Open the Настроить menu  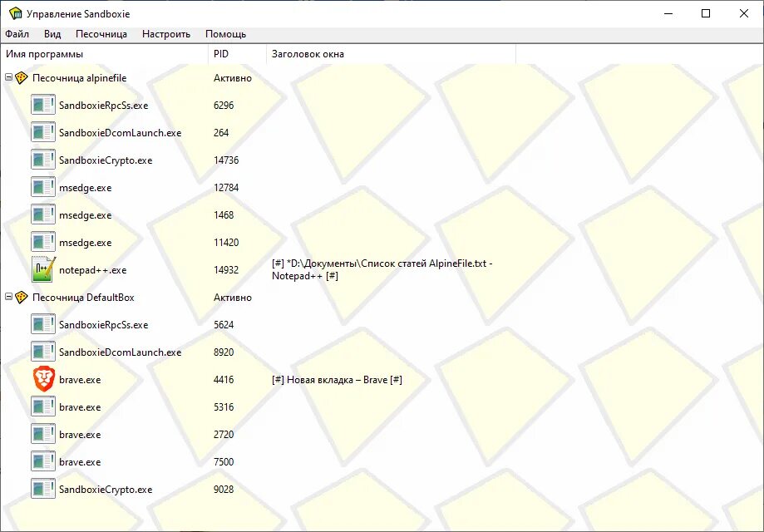coord(166,34)
